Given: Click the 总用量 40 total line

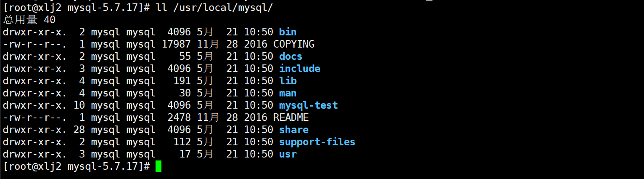Looking at the screenshot, I should tap(29, 20).
